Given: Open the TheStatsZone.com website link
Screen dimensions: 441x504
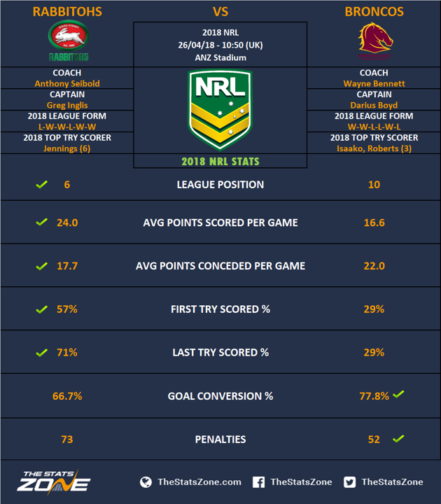Looking at the screenshot, I should [199, 482].
